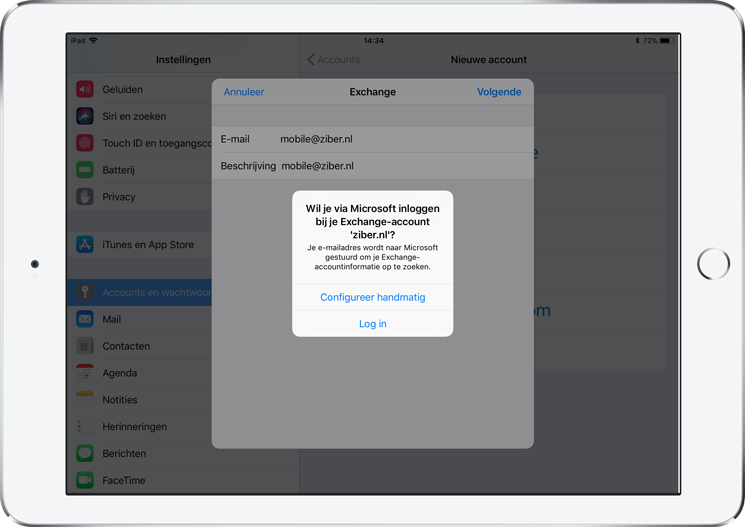The image size is (745, 527).
Task: Tap the Nieuwe account title
Action: click(488, 60)
